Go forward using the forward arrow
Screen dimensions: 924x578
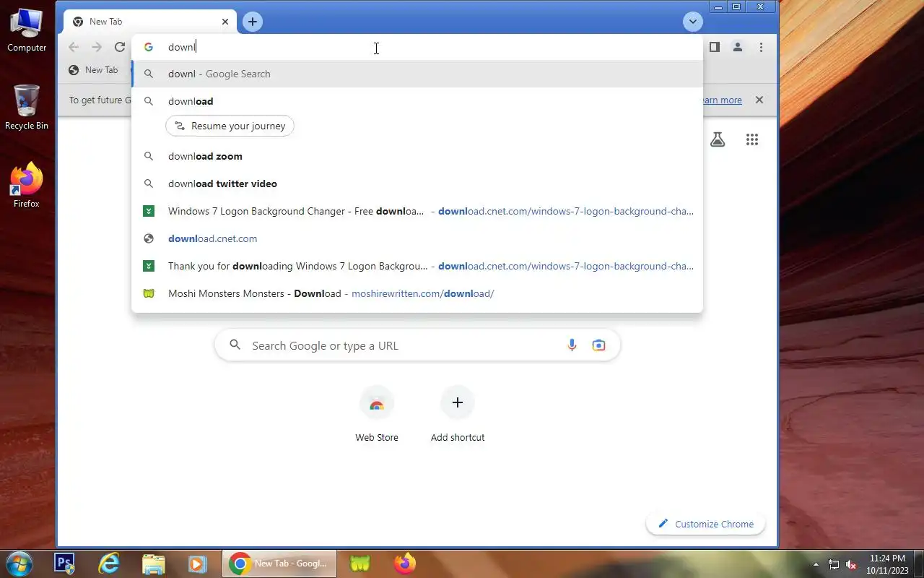[x=97, y=47]
